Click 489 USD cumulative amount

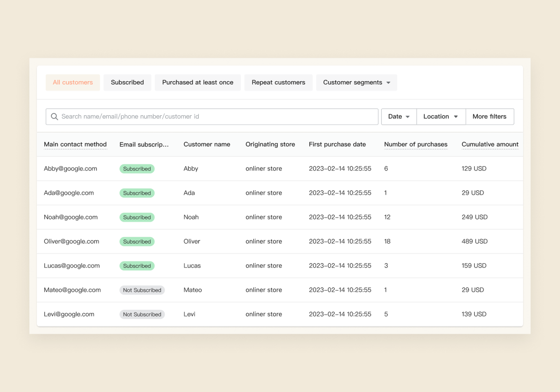pyautogui.click(x=475, y=242)
